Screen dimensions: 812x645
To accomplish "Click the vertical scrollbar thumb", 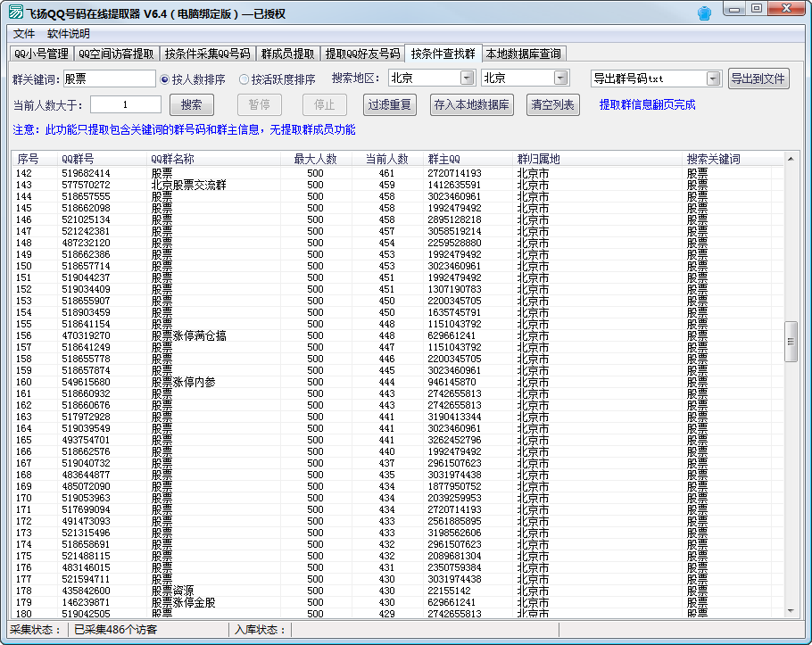I will [x=791, y=342].
